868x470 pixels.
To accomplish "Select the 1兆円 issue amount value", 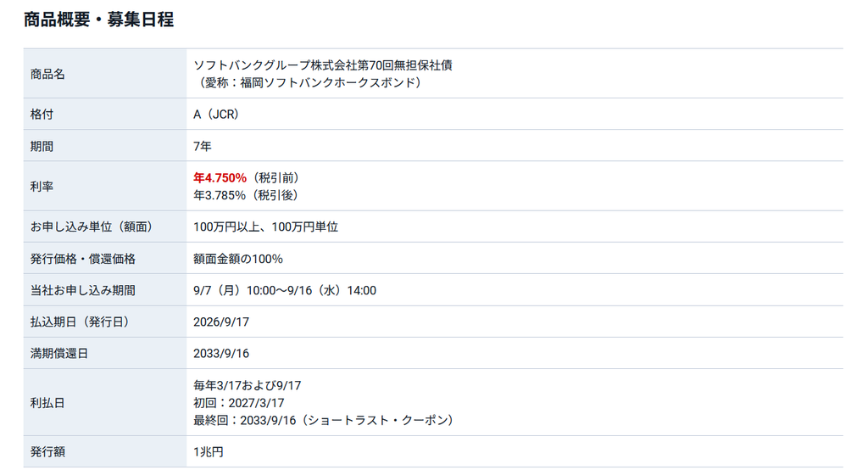I will 209,451.
